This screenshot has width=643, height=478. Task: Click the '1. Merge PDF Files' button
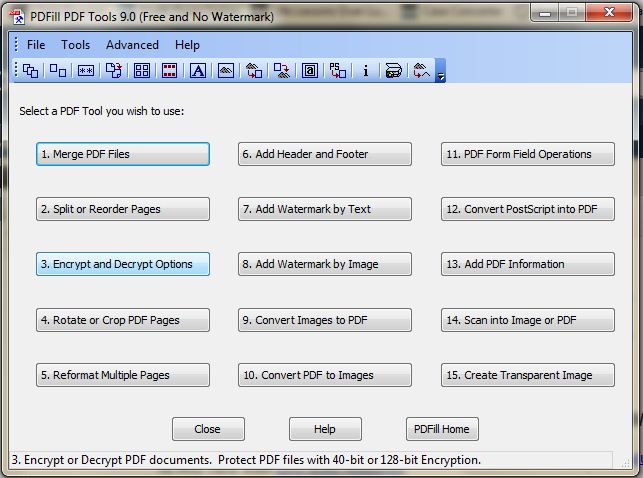(123, 154)
